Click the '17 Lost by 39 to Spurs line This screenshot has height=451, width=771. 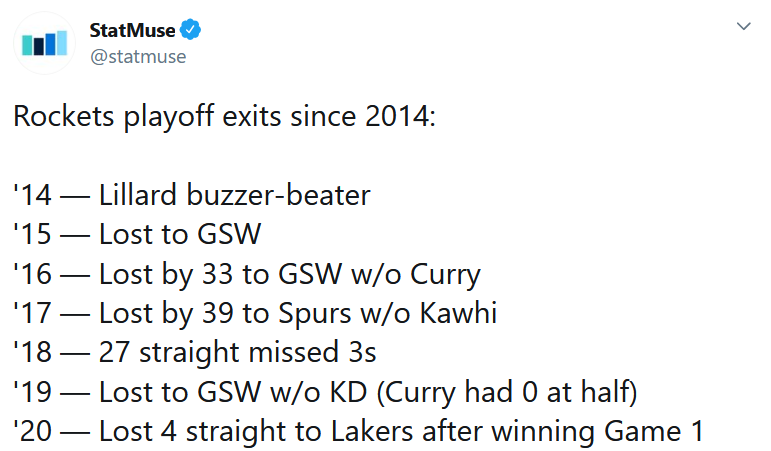pos(255,313)
